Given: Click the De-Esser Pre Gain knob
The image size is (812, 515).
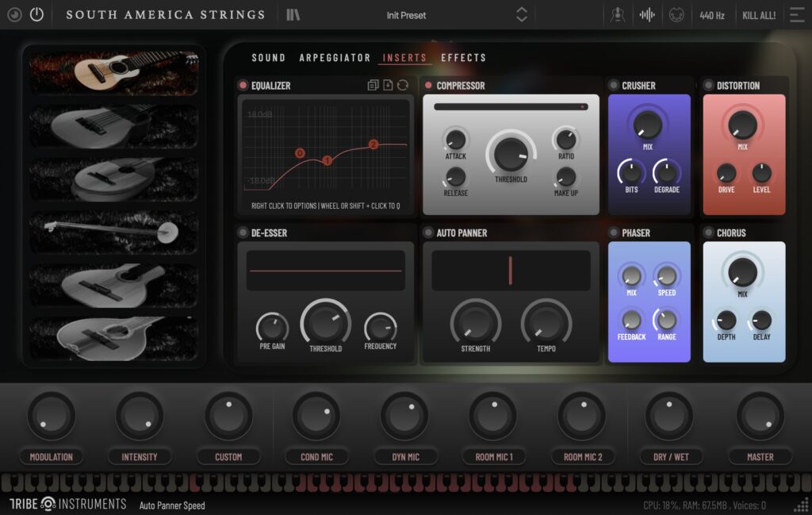Looking at the screenshot, I should click(272, 328).
